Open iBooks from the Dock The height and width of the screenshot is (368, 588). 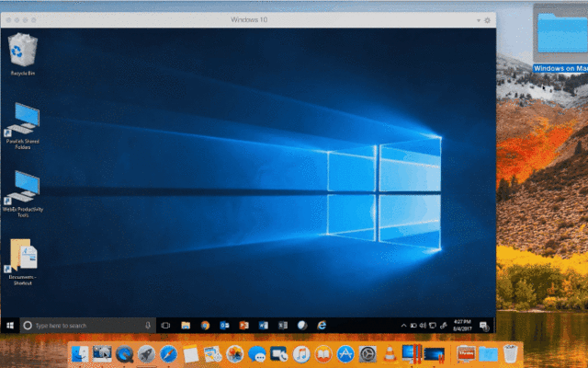pyautogui.click(x=323, y=354)
